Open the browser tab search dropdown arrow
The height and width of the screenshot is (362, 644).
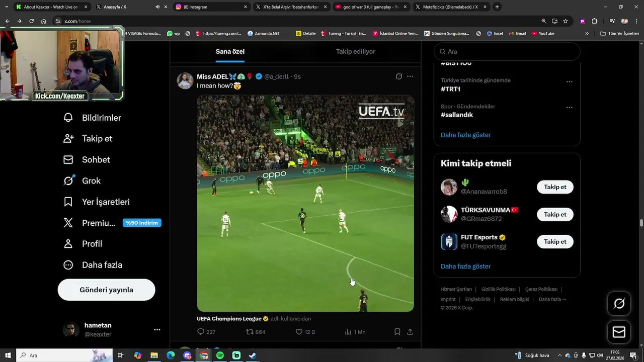pyautogui.click(x=7, y=7)
